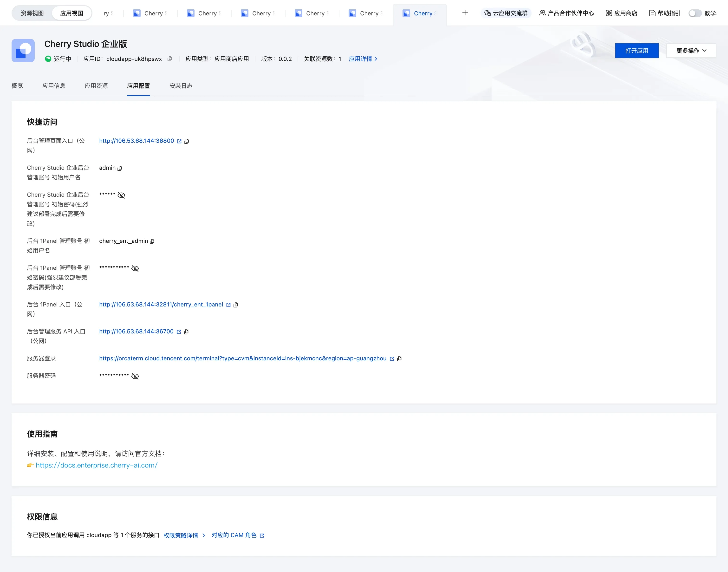The height and width of the screenshot is (572, 728).
Task: Copy the 1Panel entry URL
Action: [236, 305]
